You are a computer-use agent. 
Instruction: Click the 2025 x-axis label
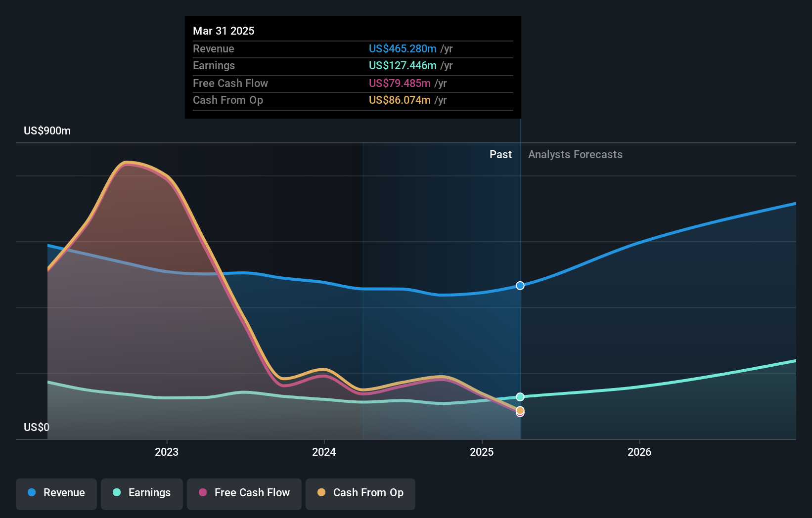[482, 452]
